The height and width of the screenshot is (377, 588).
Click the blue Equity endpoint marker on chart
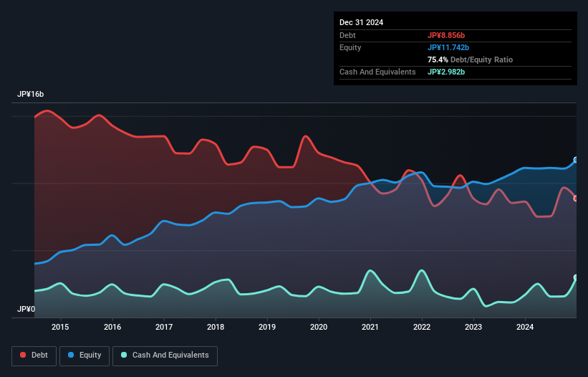[576, 160]
